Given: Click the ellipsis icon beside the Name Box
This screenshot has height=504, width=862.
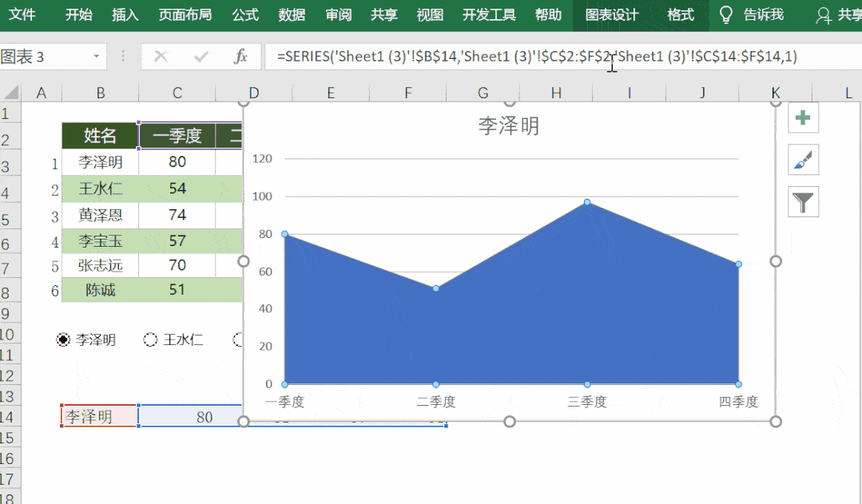Looking at the screenshot, I should (122, 57).
